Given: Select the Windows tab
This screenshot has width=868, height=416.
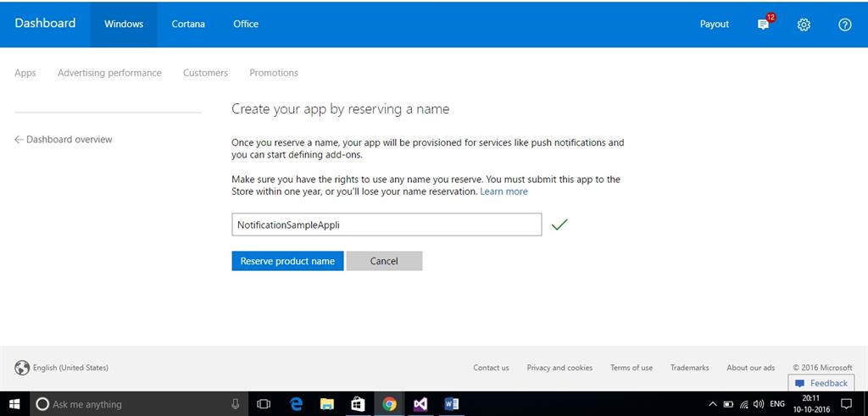Looking at the screenshot, I should pyautogui.click(x=124, y=24).
